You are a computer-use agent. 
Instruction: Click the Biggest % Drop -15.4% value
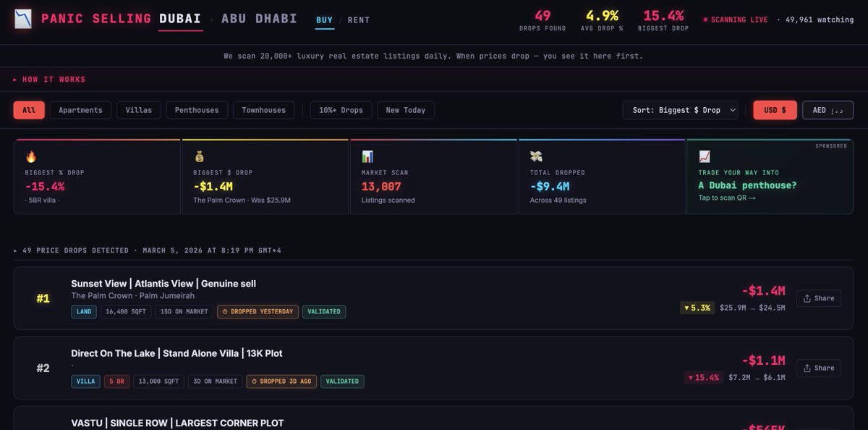pyautogui.click(x=45, y=186)
